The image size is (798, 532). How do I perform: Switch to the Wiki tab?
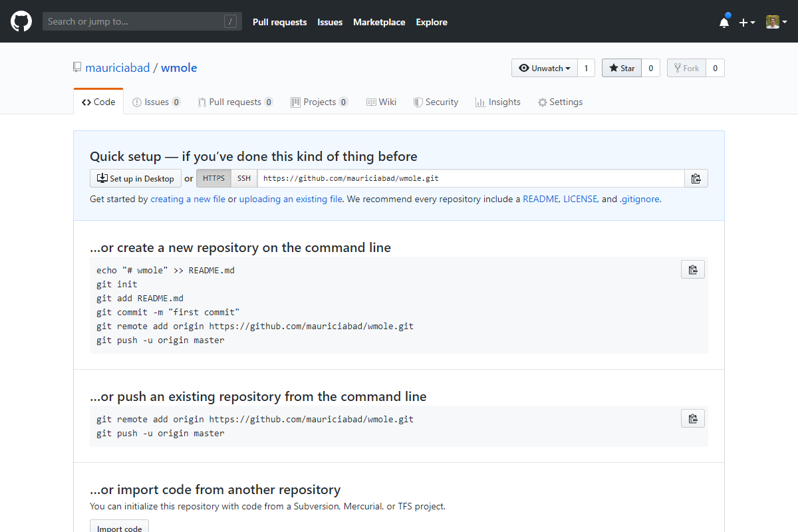point(381,102)
